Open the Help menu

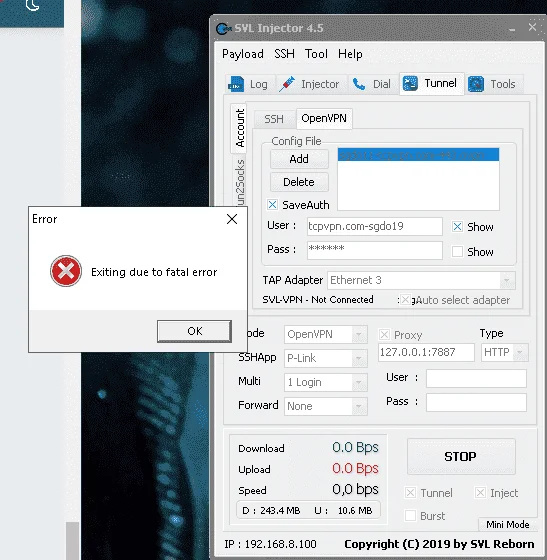pos(350,54)
